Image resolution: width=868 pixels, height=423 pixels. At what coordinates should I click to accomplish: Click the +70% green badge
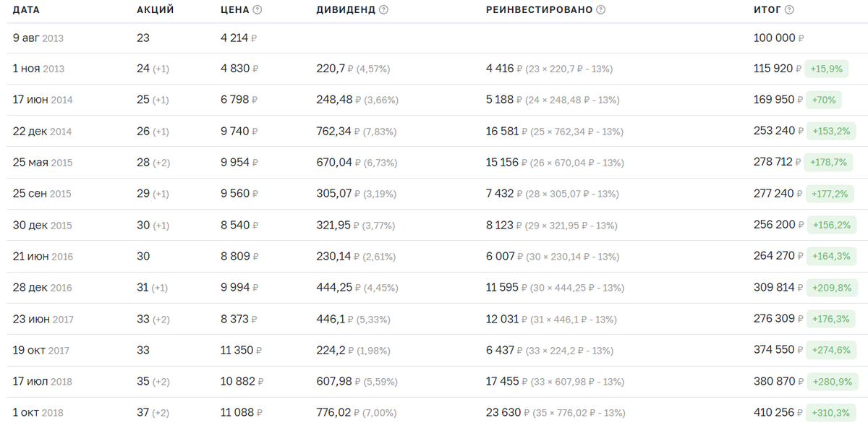click(824, 100)
